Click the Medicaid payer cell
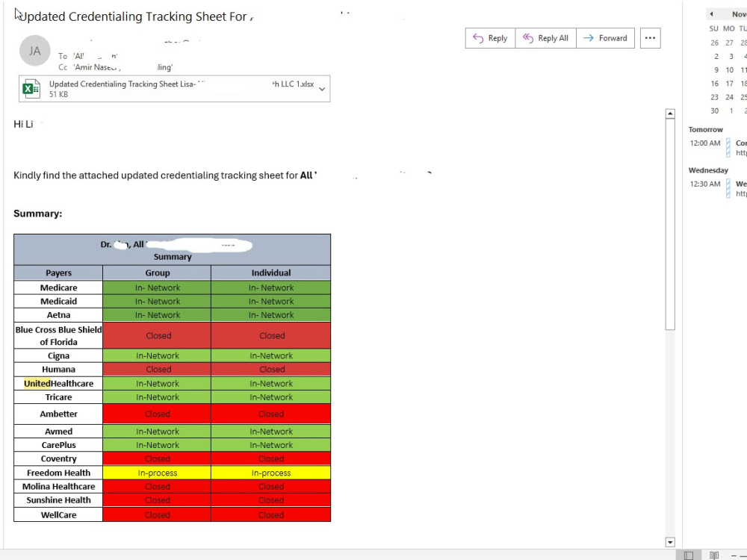 (58, 302)
